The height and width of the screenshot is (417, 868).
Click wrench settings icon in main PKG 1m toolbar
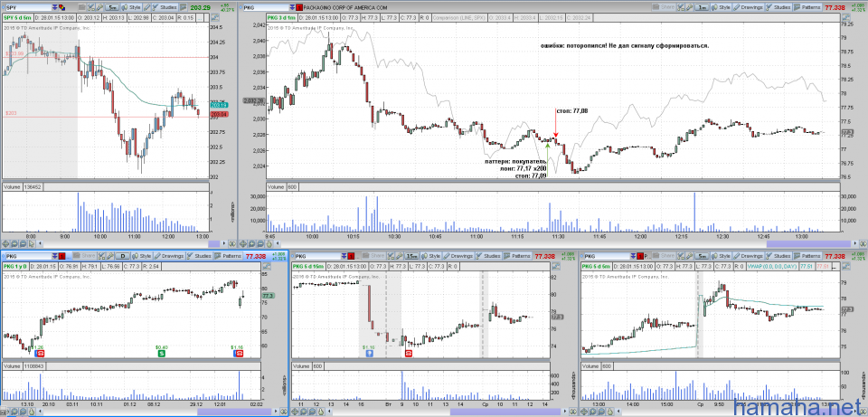click(689, 7)
